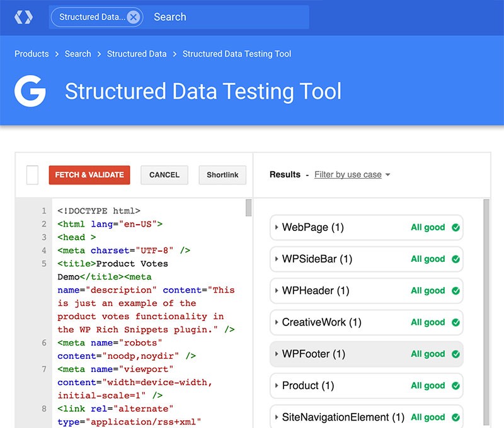Click the Shortlink button
504x428 pixels.
point(222,175)
